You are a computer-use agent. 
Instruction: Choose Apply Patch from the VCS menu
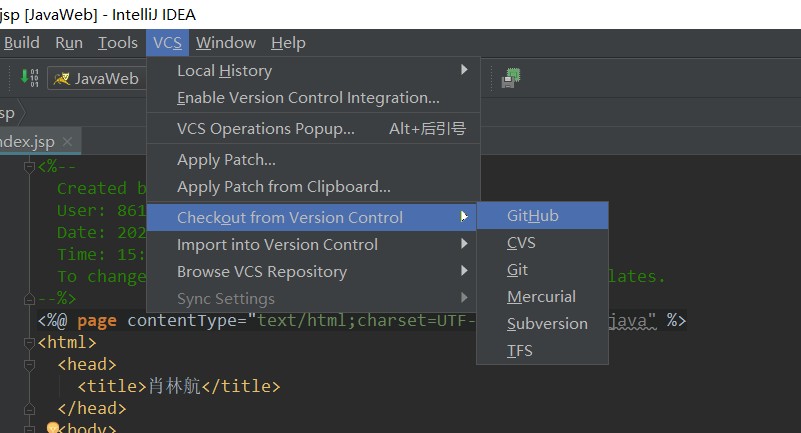click(x=227, y=160)
